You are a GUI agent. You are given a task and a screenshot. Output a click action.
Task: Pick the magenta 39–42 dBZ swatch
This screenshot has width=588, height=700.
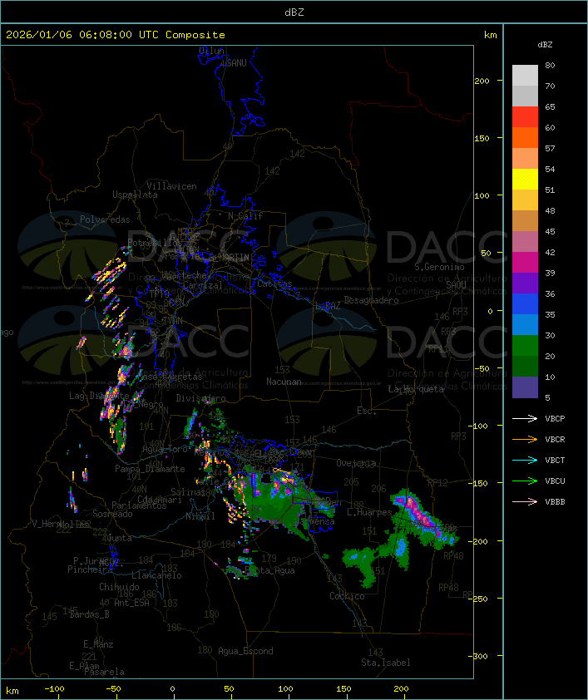[525, 262]
